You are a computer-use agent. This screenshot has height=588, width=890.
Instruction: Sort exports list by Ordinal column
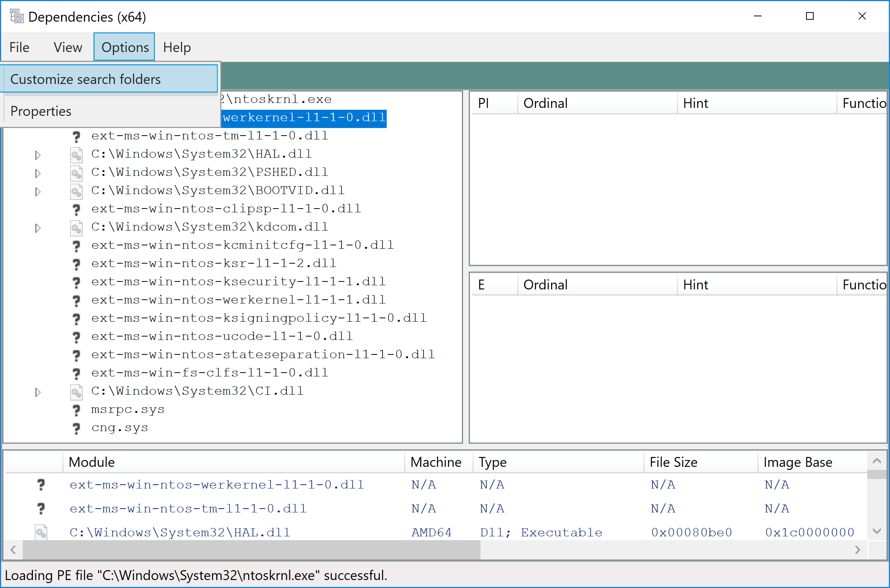coord(598,285)
